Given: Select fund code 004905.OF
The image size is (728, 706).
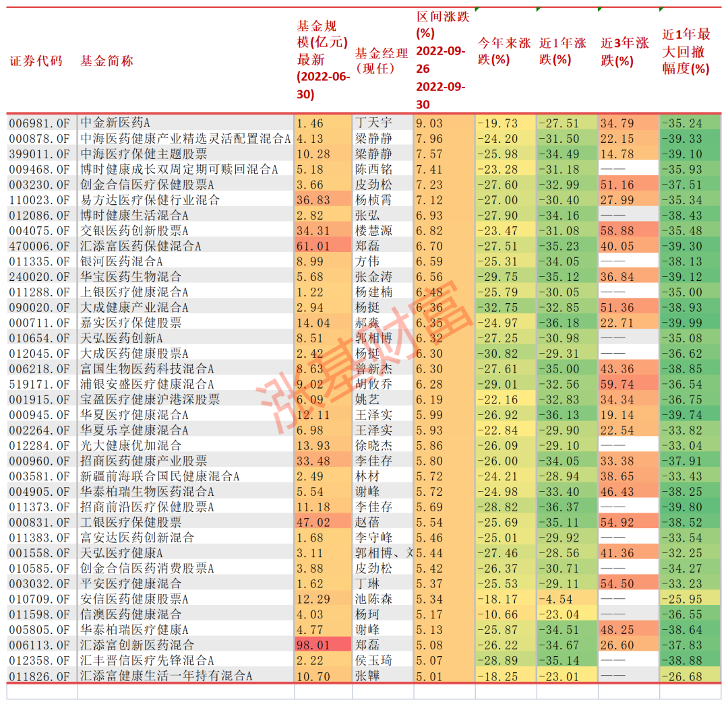Looking at the screenshot, I should [x=40, y=491].
